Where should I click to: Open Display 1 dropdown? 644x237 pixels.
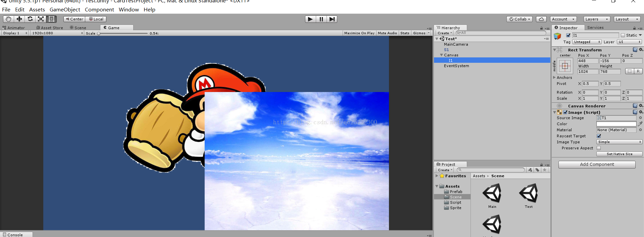(14, 33)
